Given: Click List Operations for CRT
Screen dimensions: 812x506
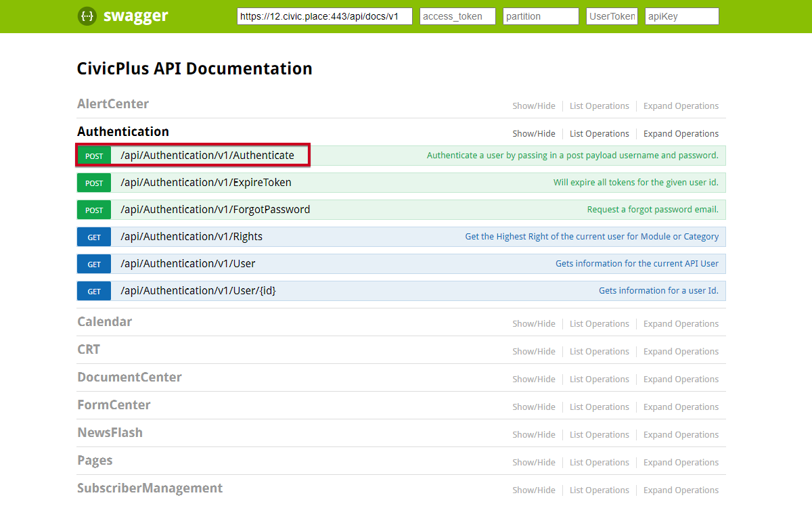Looking at the screenshot, I should 600,352.
